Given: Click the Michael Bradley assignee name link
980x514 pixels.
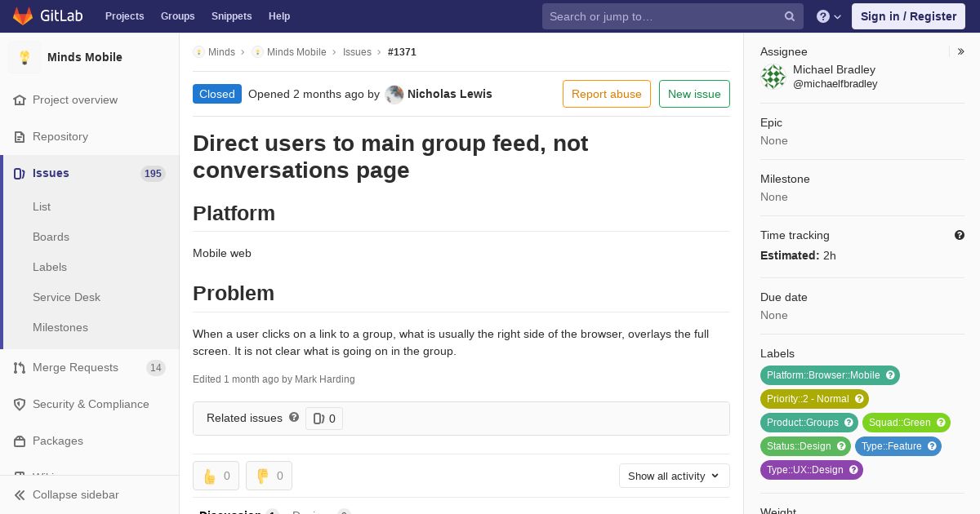Looking at the screenshot, I should point(834,69).
